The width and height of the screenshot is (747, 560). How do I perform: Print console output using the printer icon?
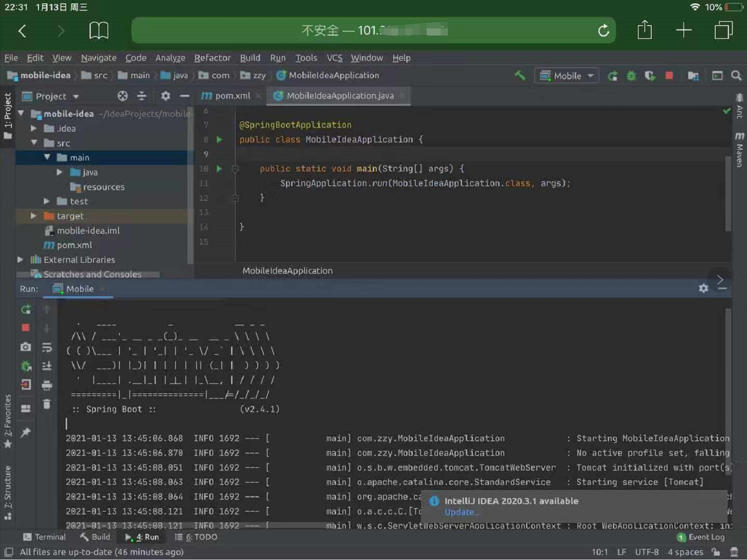[x=47, y=385]
